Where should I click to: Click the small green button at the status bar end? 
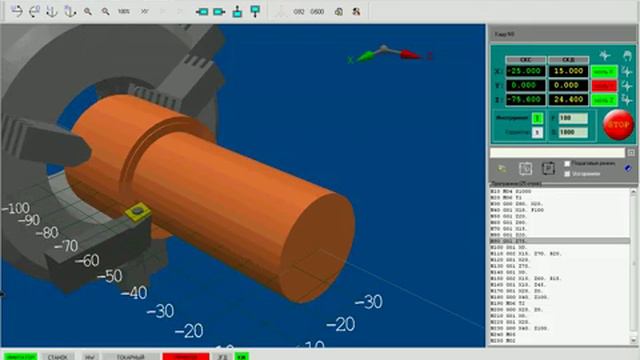click(242, 357)
